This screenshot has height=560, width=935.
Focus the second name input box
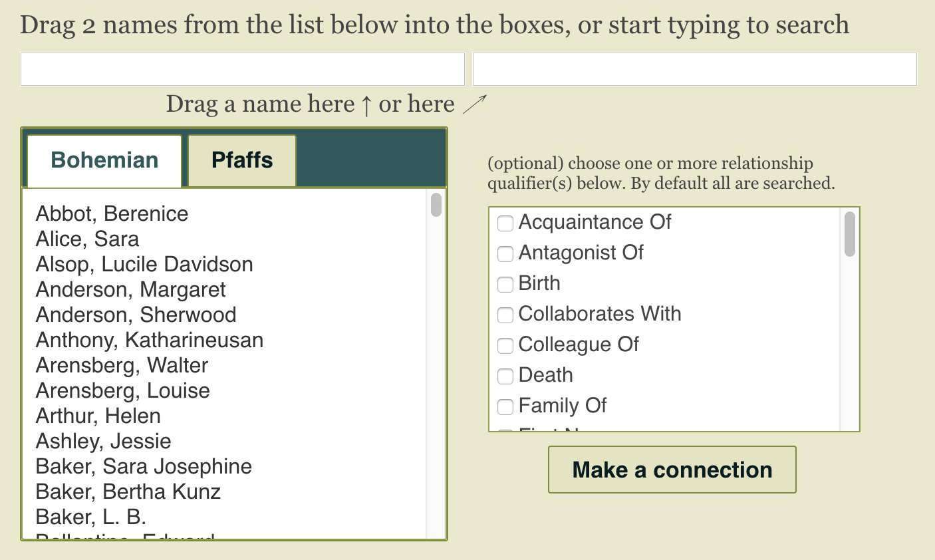point(694,69)
